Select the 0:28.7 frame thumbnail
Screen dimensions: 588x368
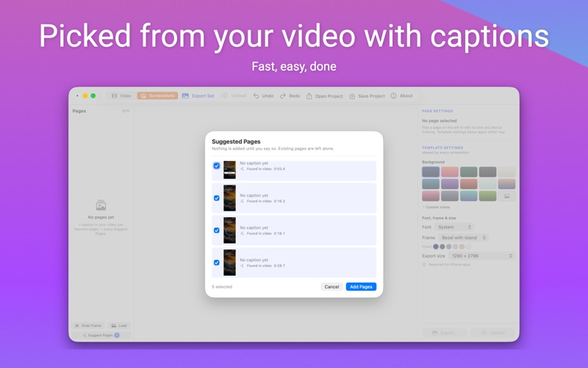pyautogui.click(x=229, y=263)
